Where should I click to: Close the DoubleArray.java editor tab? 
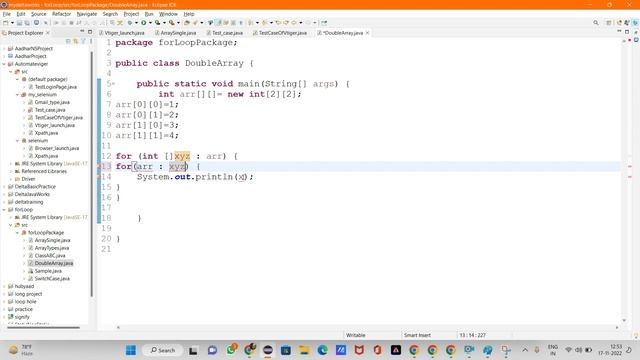(x=367, y=33)
